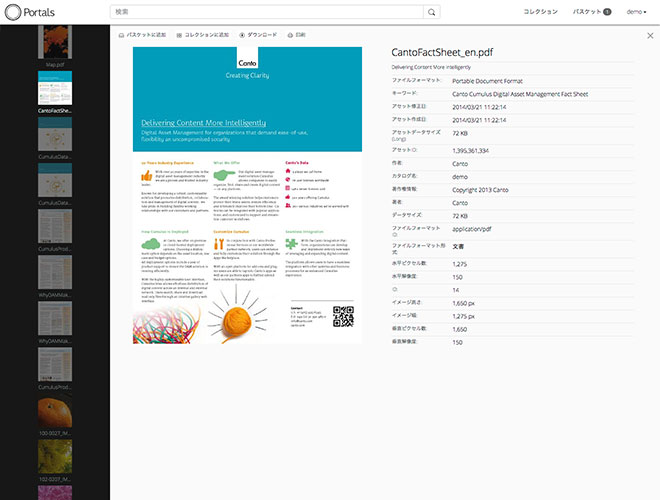Click the magnifier search button
Image resolution: width=660 pixels, height=500 pixels.
click(x=431, y=12)
